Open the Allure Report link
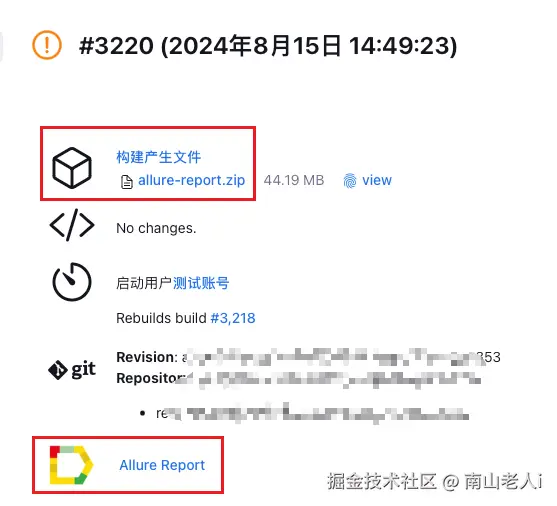The height and width of the screenshot is (506, 557). tap(162, 465)
